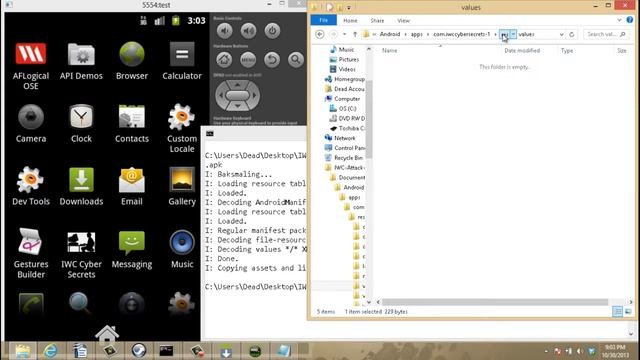Screen dimensions: 640x360
Task: Open File Explorer from the taskbar
Action: click(22, 351)
